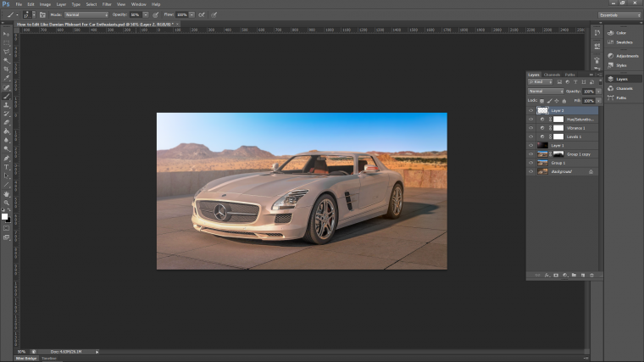Open Tool Preset picker arrow
Screen dimensions: 644x362
click(17, 14)
